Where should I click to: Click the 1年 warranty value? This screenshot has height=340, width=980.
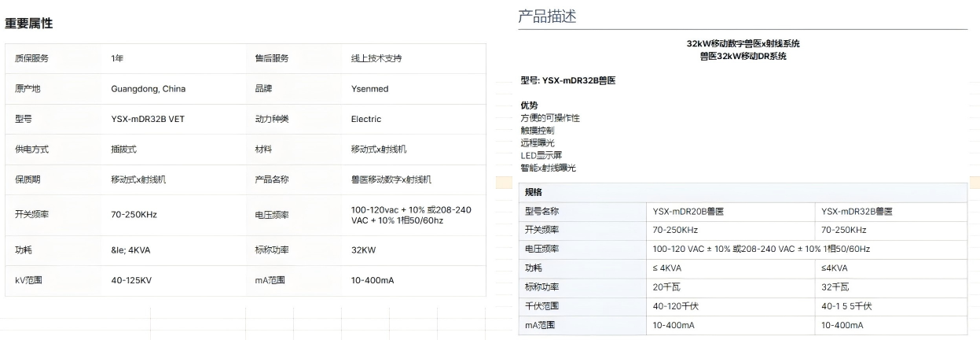point(117,59)
